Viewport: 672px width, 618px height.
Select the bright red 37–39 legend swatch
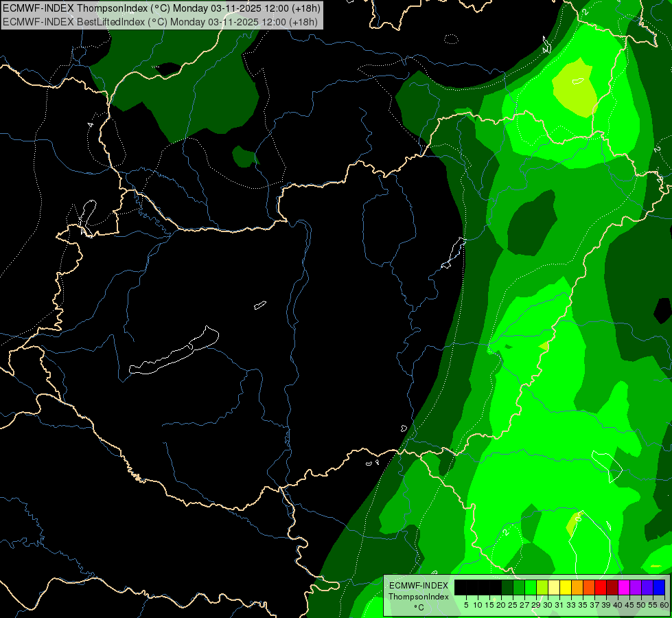[601, 587]
